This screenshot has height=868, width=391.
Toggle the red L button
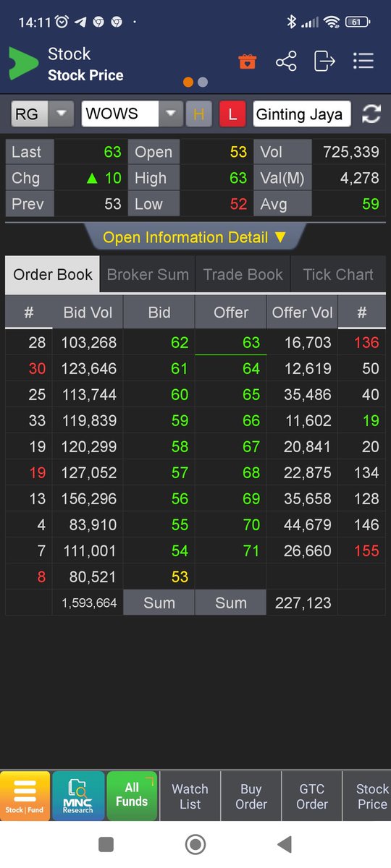pyautogui.click(x=232, y=114)
